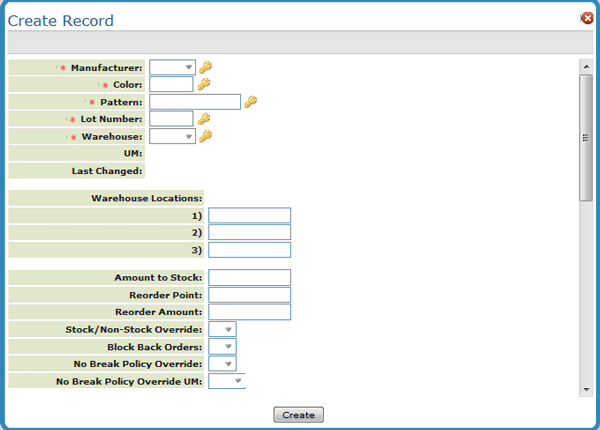Click the scrollbar down arrow
This screenshot has height=430, width=600.
586,389
